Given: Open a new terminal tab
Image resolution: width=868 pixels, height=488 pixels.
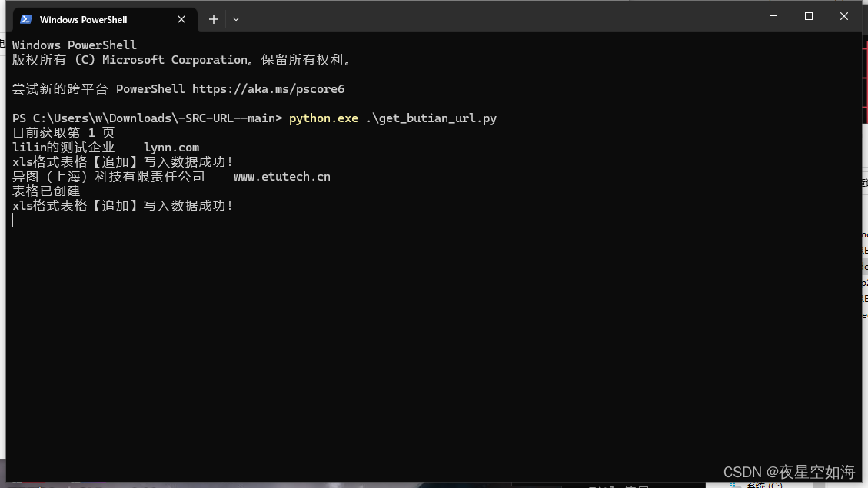Looking at the screenshot, I should click(x=214, y=19).
